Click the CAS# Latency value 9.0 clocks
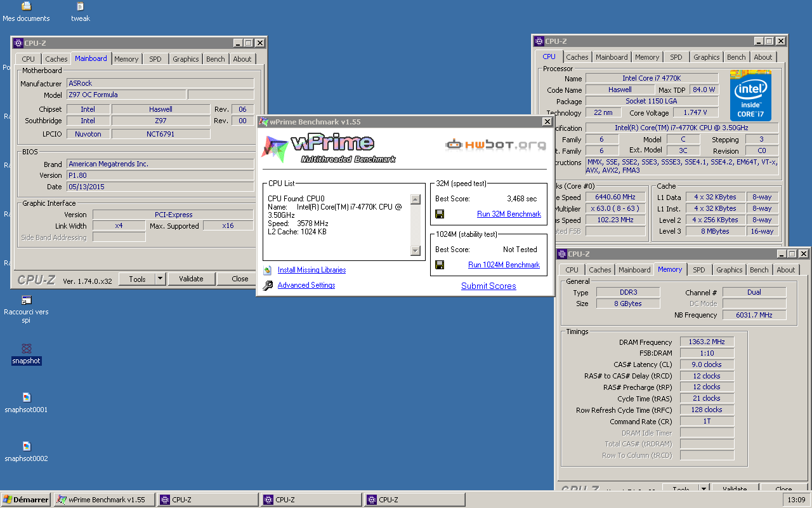The image size is (812, 508). [707, 364]
